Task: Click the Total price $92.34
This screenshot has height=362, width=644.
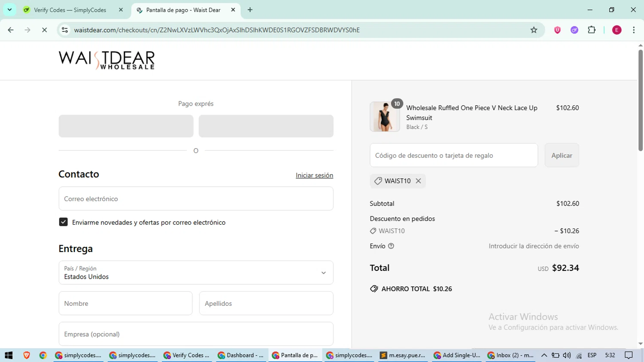Action: tap(565, 268)
